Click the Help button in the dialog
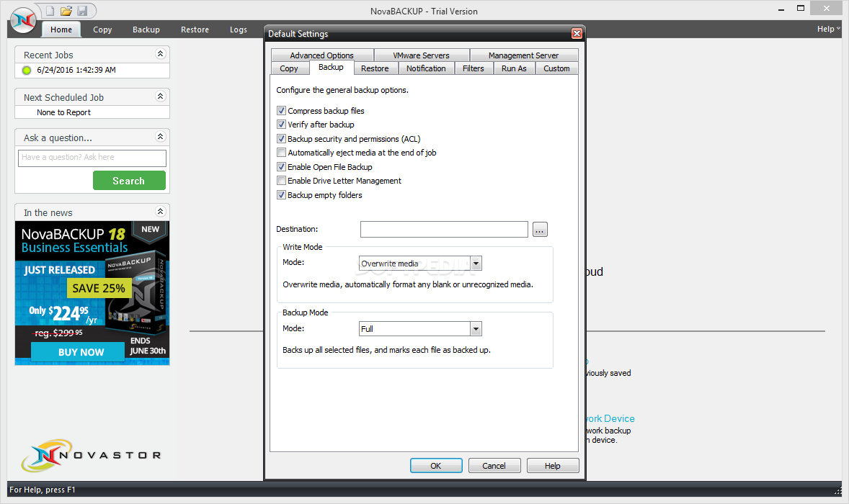849x504 pixels. point(552,466)
